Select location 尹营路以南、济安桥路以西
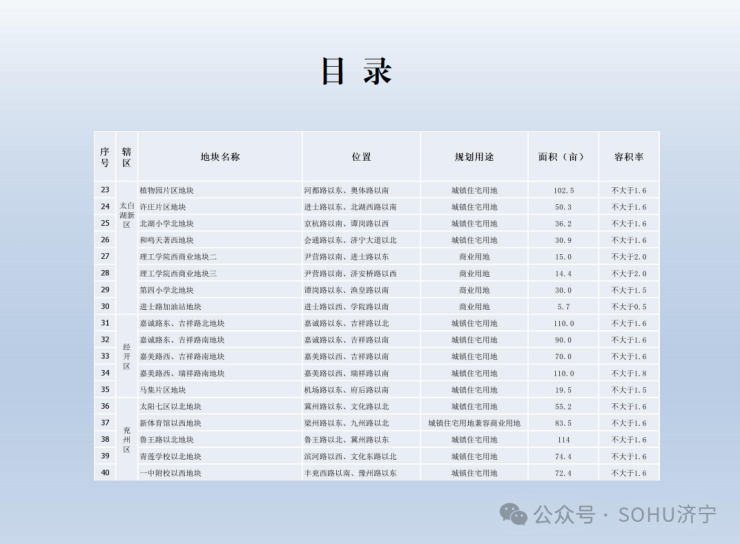Image resolution: width=740 pixels, height=544 pixels. point(350,274)
